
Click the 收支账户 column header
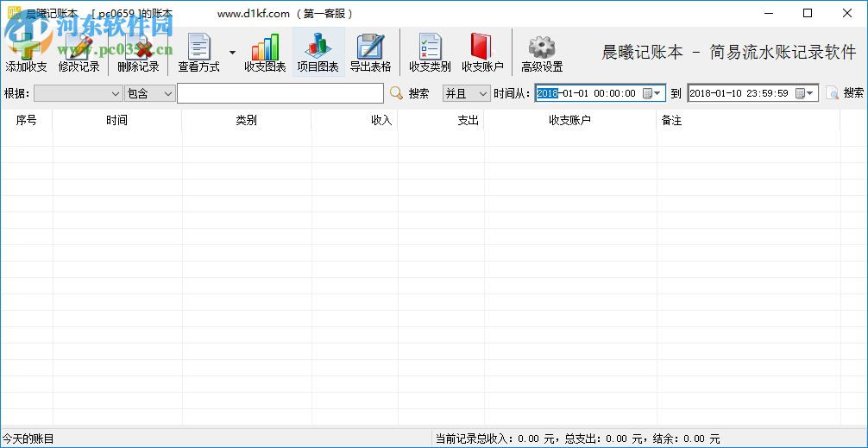570,120
